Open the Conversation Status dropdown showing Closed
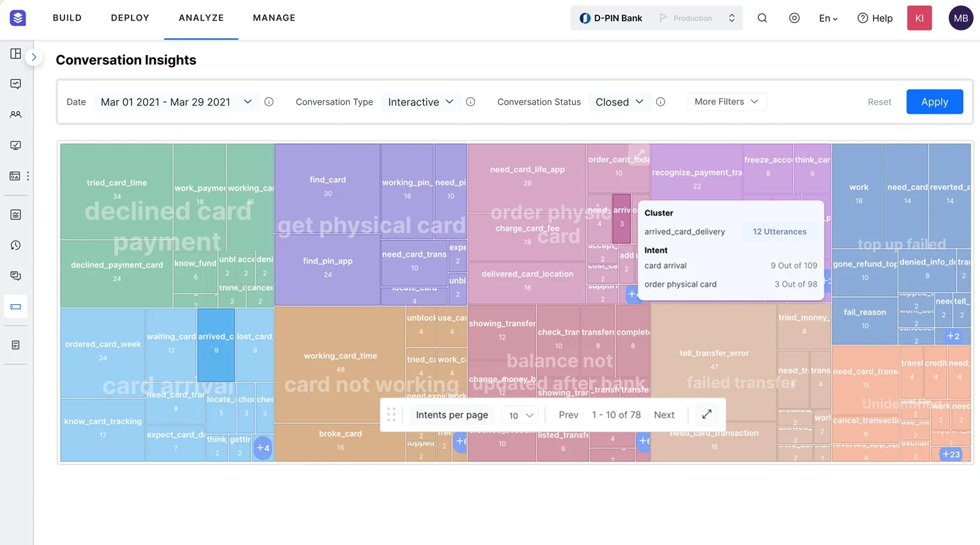The width and height of the screenshot is (980, 545). [619, 102]
